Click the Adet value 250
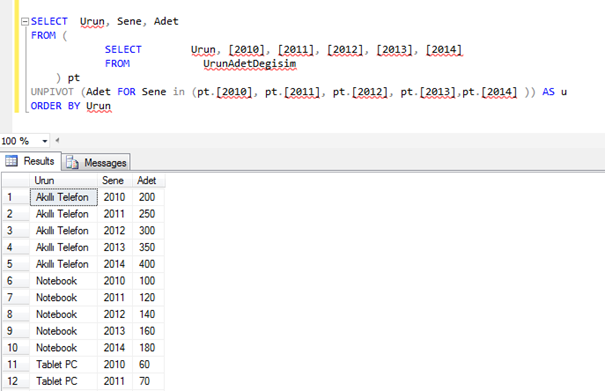 pyautogui.click(x=149, y=214)
